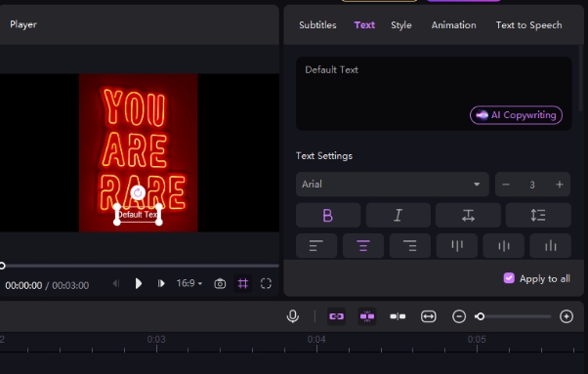The width and height of the screenshot is (588, 374).
Task: Click the voiceover microphone icon
Action: (292, 316)
